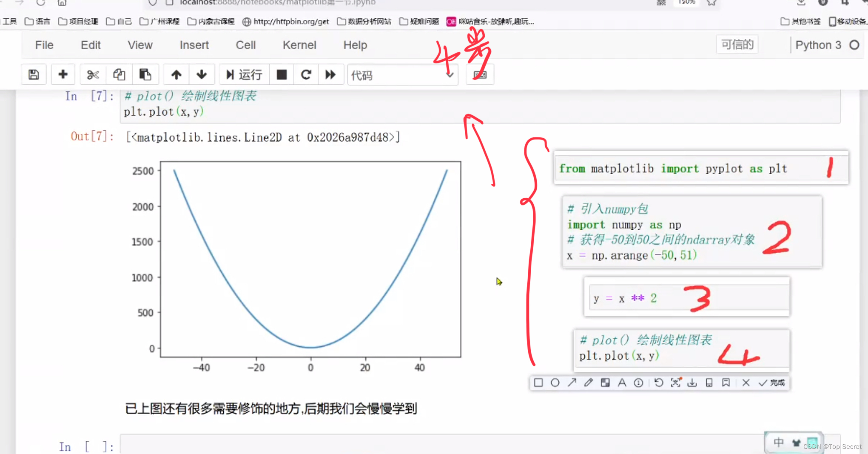This screenshot has height=454, width=868.
Task: Click 可信的 trusted notebook button
Action: [x=737, y=44]
